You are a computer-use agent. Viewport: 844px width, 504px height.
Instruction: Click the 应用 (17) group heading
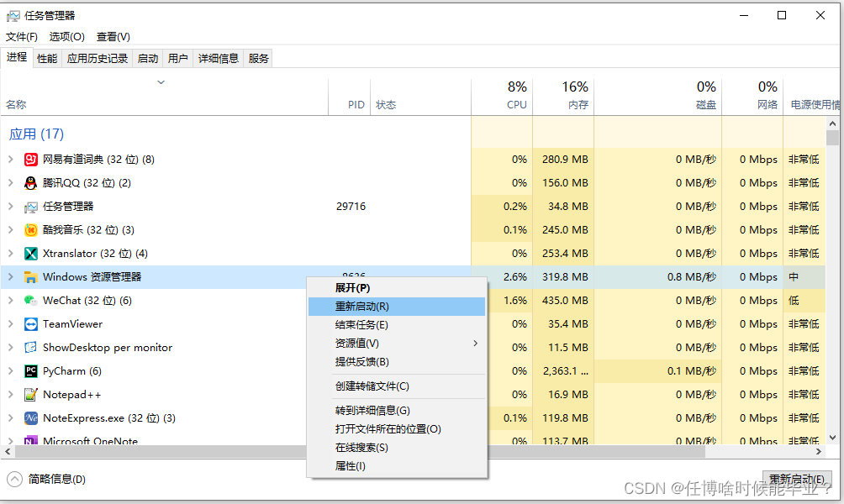click(x=36, y=134)
